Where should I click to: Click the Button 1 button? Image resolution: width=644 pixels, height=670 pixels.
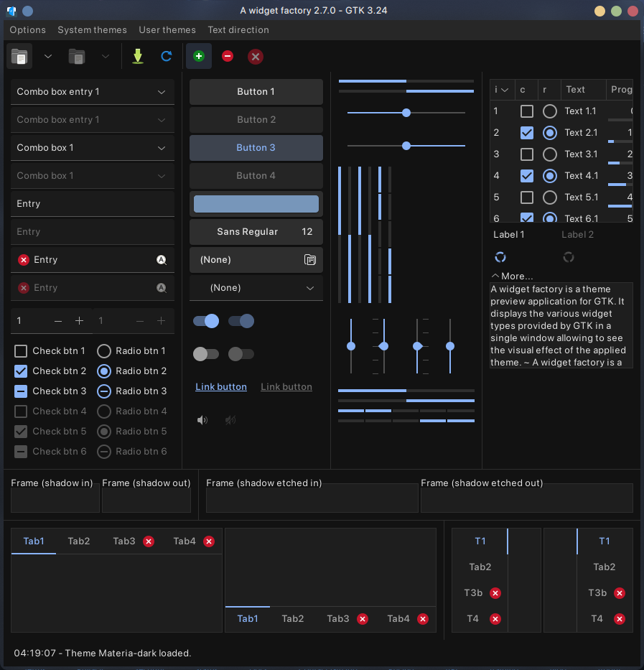pyautogui.click(x=256, y=92)
